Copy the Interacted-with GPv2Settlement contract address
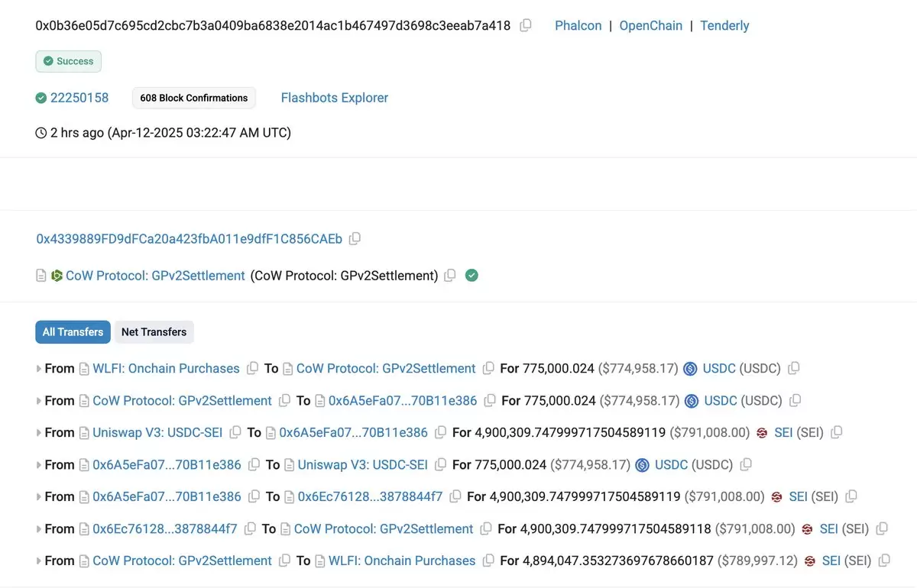Image resolution: width=917 pixels, height=588 pixels. [450, 275]
